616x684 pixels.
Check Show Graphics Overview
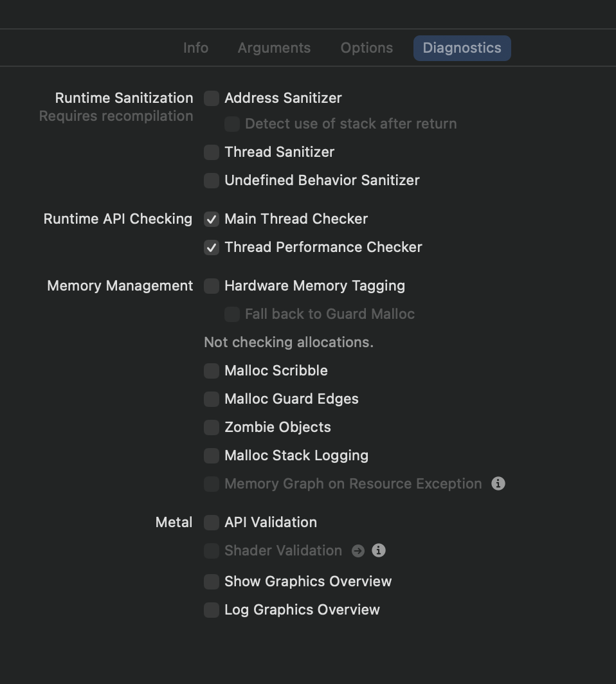pos(212,582)
